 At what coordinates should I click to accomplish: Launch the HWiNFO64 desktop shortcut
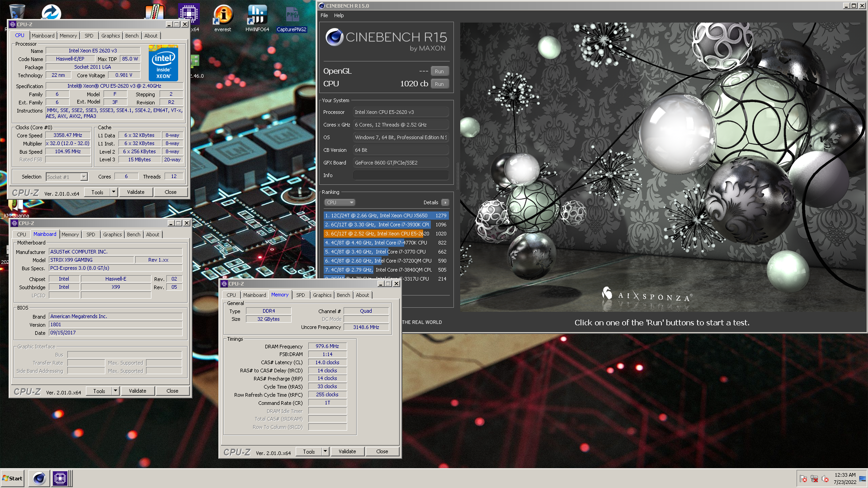coord(257,18)
